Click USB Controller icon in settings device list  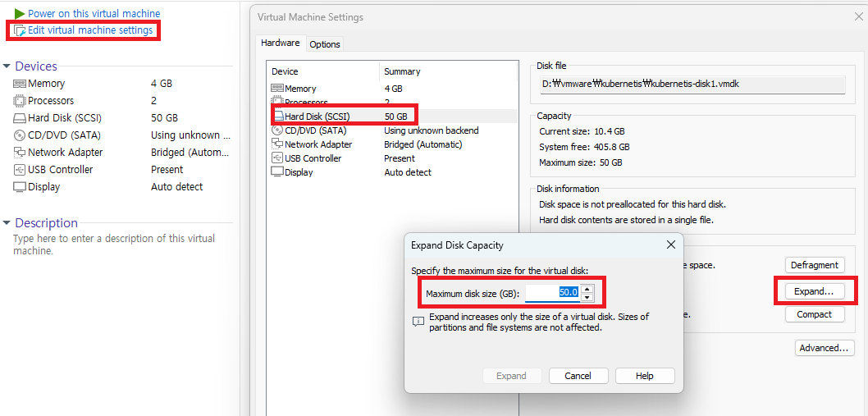click(x=277, y=158)
